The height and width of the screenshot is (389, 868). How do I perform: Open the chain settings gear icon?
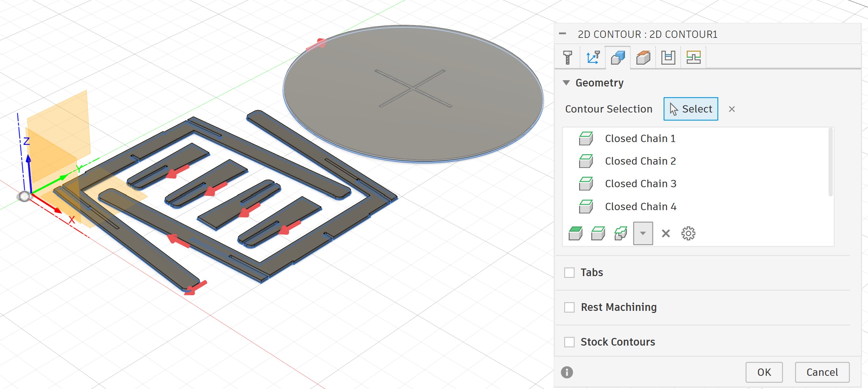[x=688, y=233]
